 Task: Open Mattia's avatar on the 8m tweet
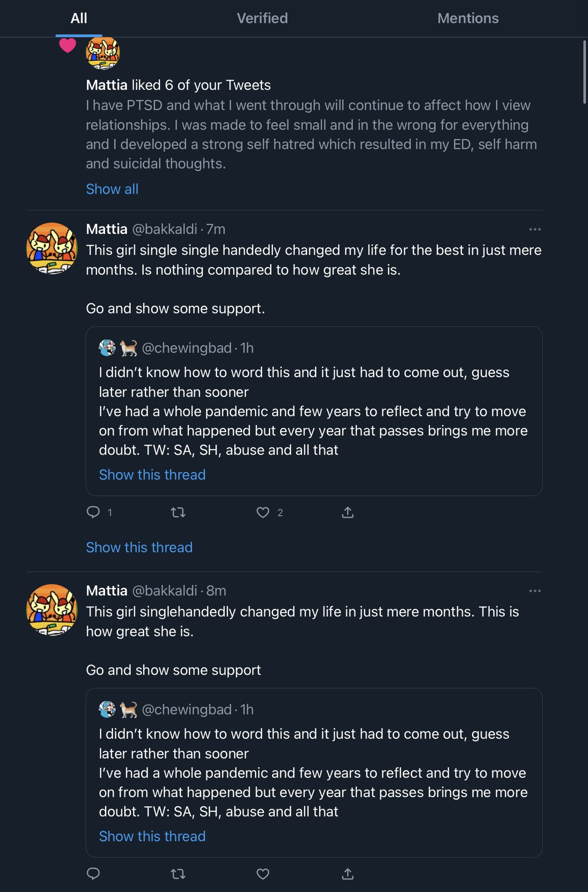tap(52, 610)
